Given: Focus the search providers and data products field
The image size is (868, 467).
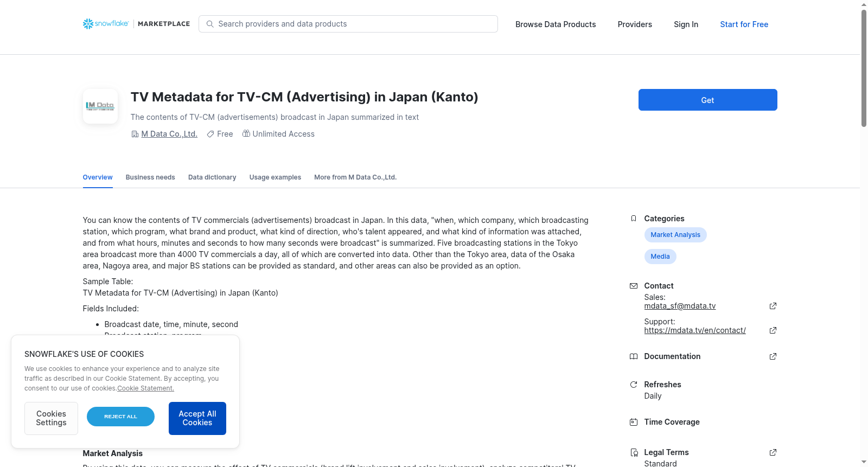Looking at the screenshot, I should point(348,24).
